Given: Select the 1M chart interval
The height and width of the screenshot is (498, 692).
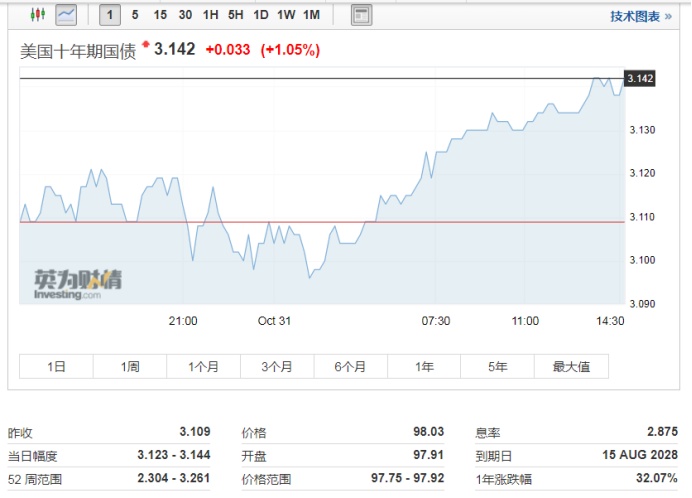Looking at the screenshot, I should pyautogui.click(x=311, y=15).
